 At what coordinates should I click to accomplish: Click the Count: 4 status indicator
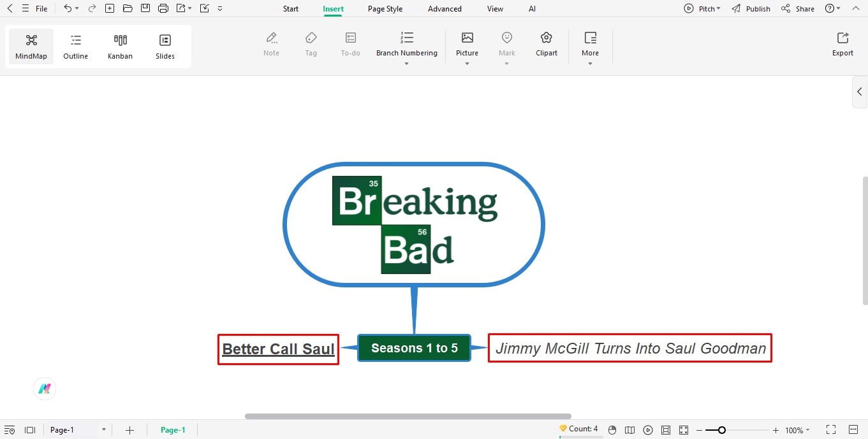point(578,429)
